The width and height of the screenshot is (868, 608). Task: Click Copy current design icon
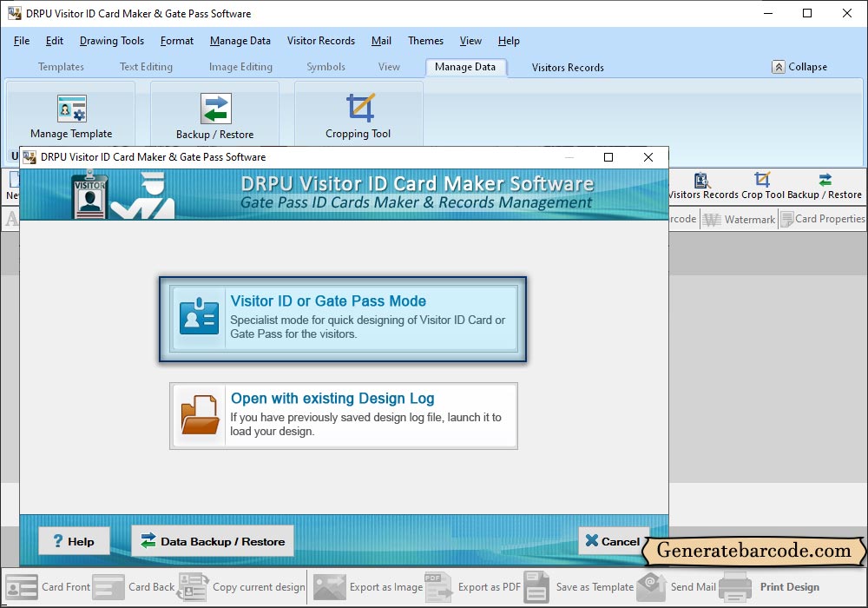193,587
